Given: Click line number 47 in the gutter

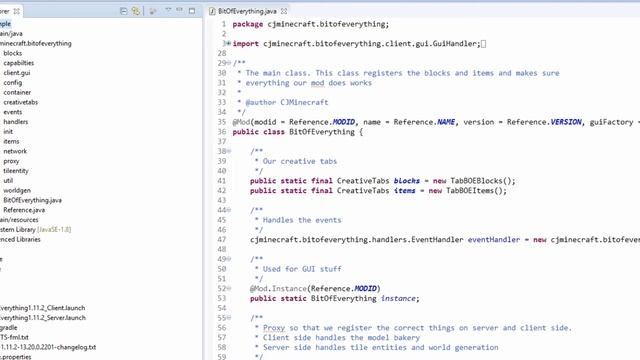Looking at the screenshot, I should click(222, 240).
